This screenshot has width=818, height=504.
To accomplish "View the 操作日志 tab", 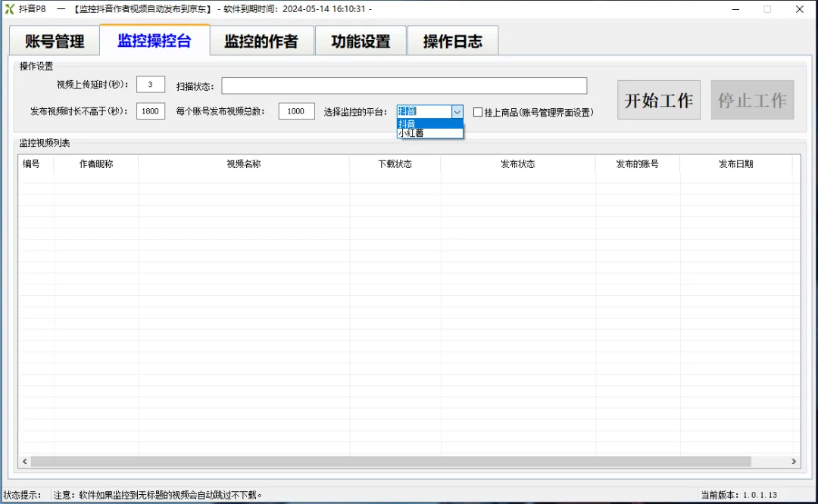I will point(452,41).
